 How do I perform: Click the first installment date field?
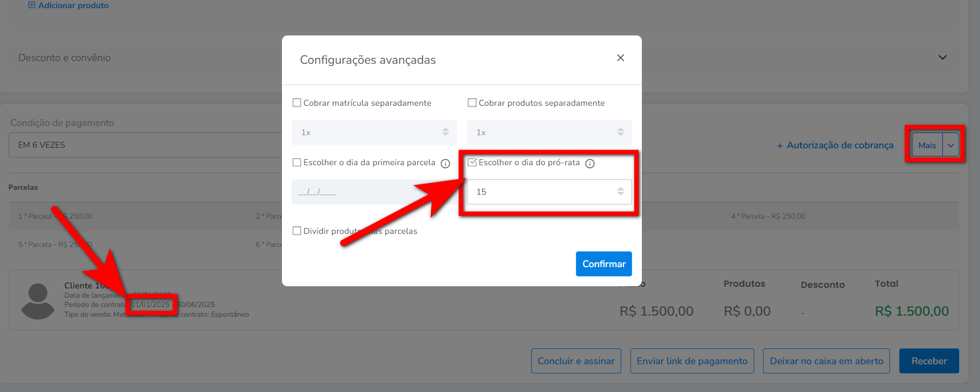pyautogui.click(x=374, y=192)
